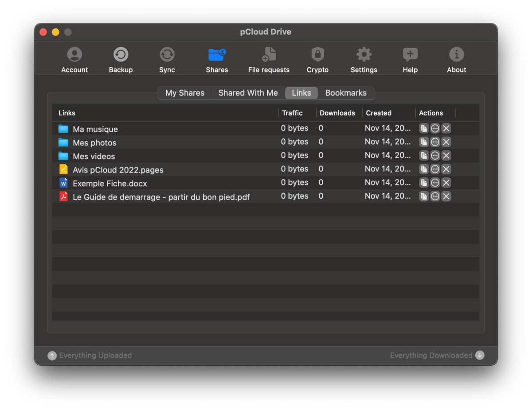The image size is (532, 411).
Task: Select Le Guide de demarrage pdf name
Action: [161, 197]
